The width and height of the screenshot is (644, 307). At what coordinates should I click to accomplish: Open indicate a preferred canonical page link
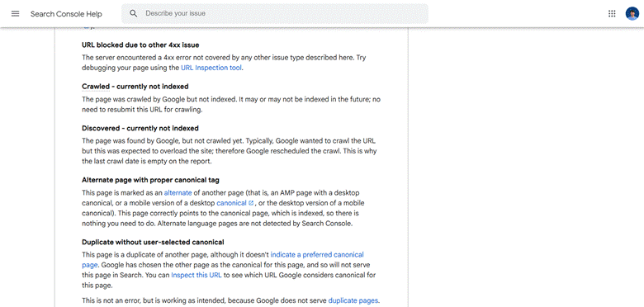tap(317, 254)
